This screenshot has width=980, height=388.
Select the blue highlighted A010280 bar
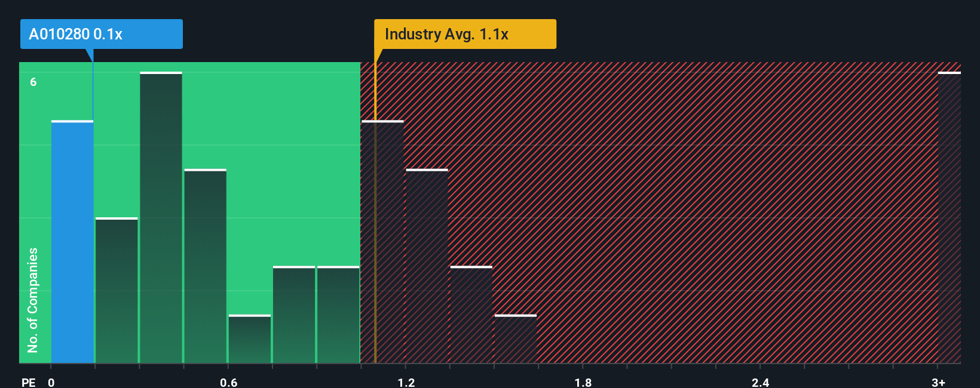(72, 242)
